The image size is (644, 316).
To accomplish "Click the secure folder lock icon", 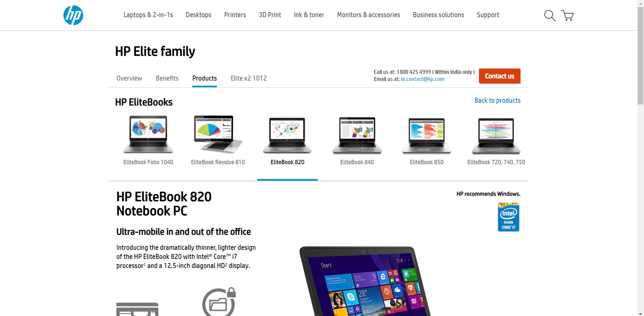I will tap(219, 302).
